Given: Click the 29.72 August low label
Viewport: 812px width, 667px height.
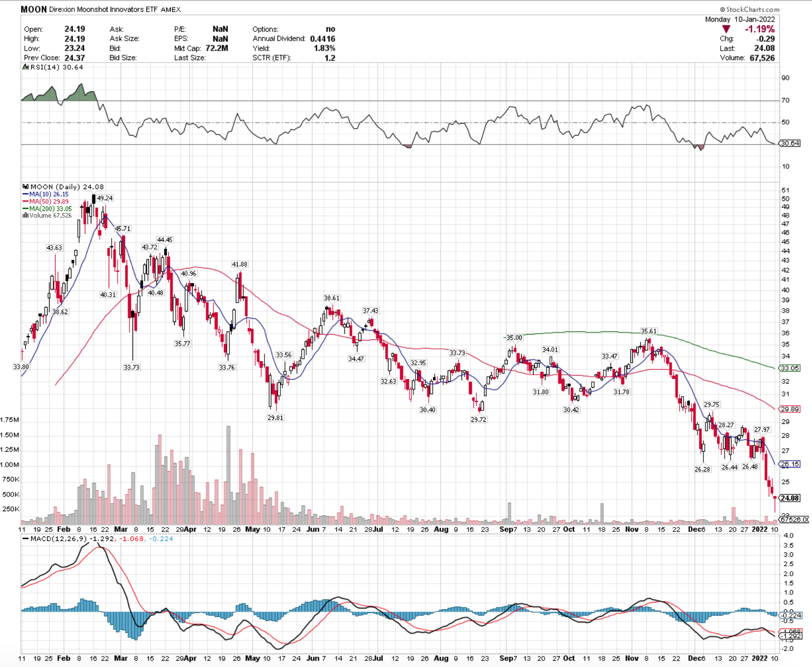Looking at the screenshot, I should (x=478, y=420).
